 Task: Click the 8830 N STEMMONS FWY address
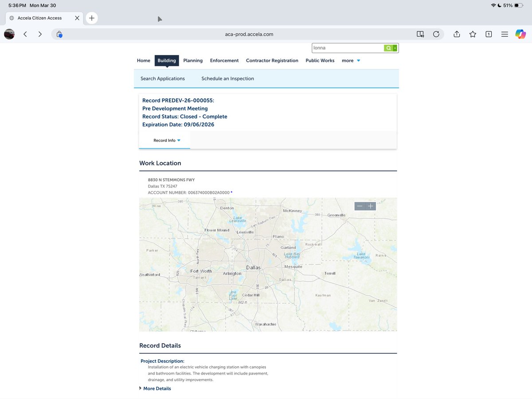pyautogui.click(x=171, y=180)
